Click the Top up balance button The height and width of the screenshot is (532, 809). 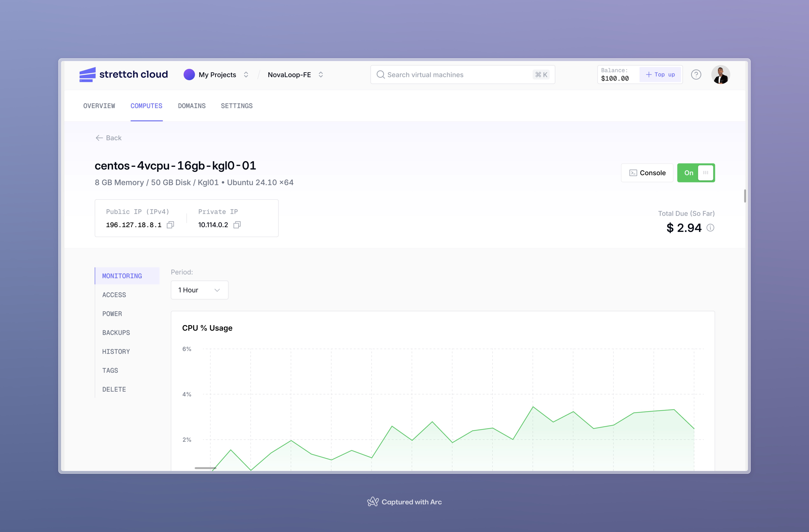coord(660,74)
